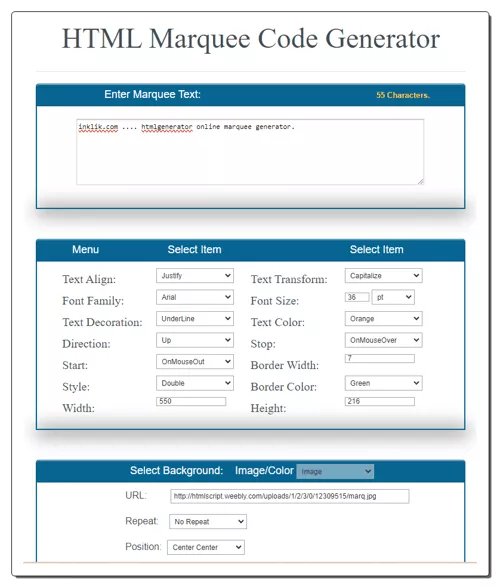Screen dimensions: 500x587
Task: Click the textarea resize handle corner
Action: 421,182
